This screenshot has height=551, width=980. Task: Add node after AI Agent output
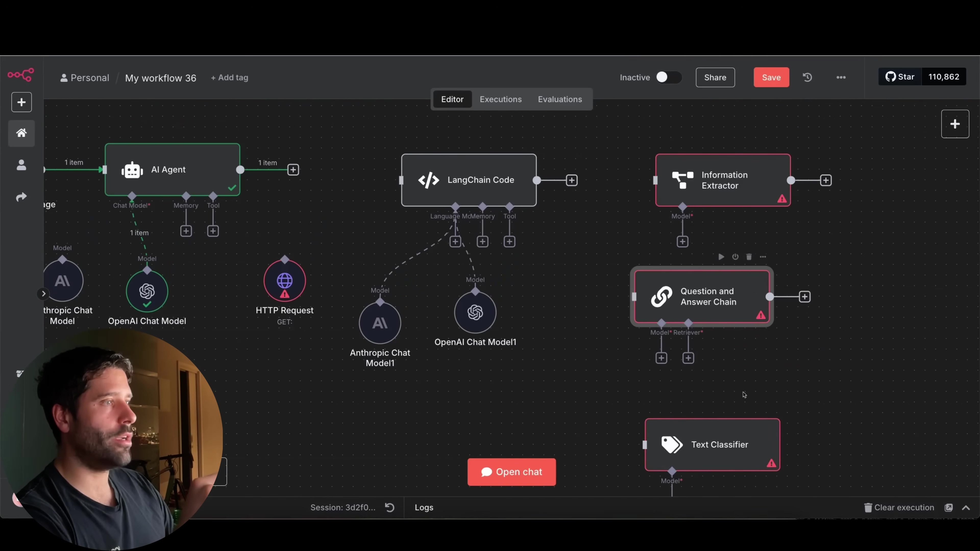293,170
